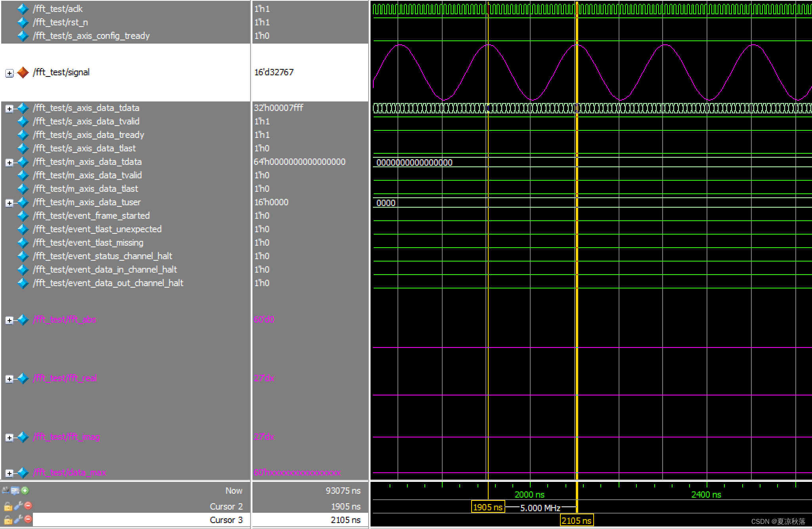Select the m_axis_data_tlast signal name
Viewport: 812px width, 529px height.
point(86,189)
